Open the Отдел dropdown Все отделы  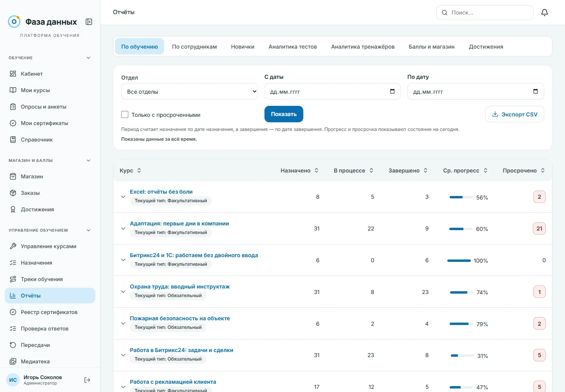tap(190, 91)
